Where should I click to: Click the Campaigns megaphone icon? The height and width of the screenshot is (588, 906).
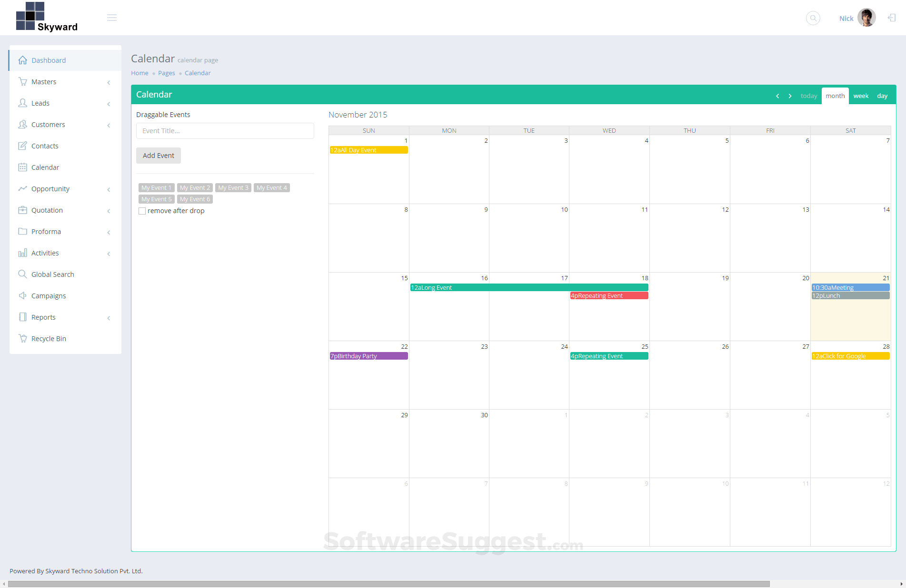(22, 295)
